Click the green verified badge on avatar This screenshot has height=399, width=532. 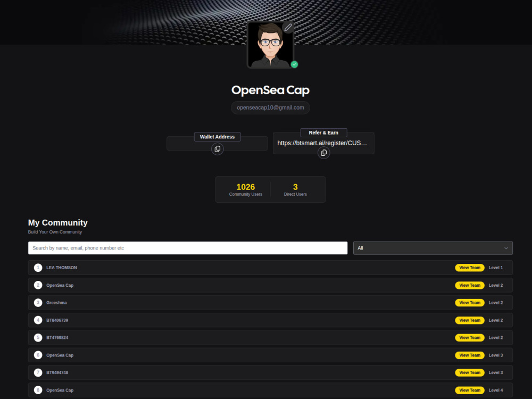(294, 64)
